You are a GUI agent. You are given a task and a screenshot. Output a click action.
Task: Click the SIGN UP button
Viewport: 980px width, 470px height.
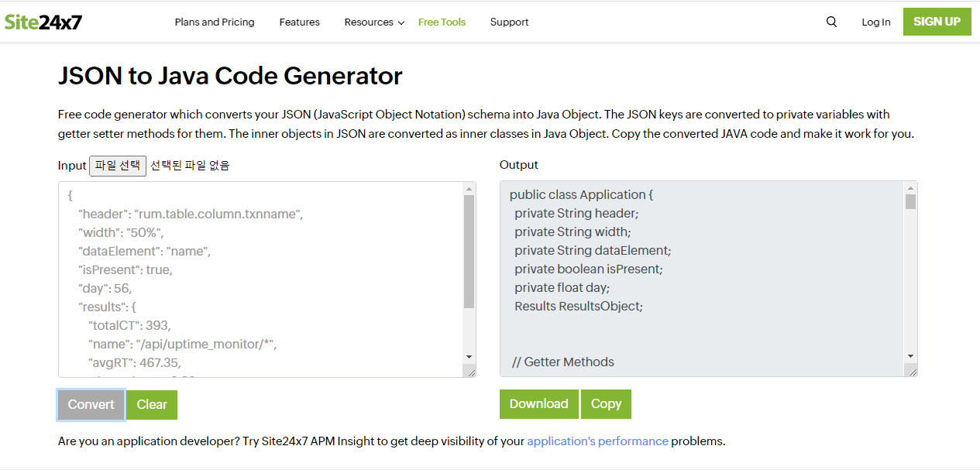click(937, 22)
